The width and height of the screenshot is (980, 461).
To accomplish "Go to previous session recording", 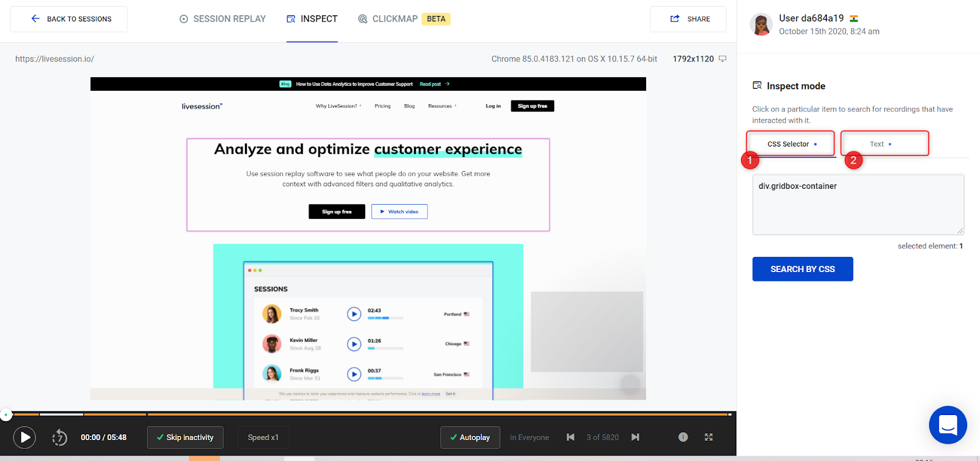I will (571, 437).
